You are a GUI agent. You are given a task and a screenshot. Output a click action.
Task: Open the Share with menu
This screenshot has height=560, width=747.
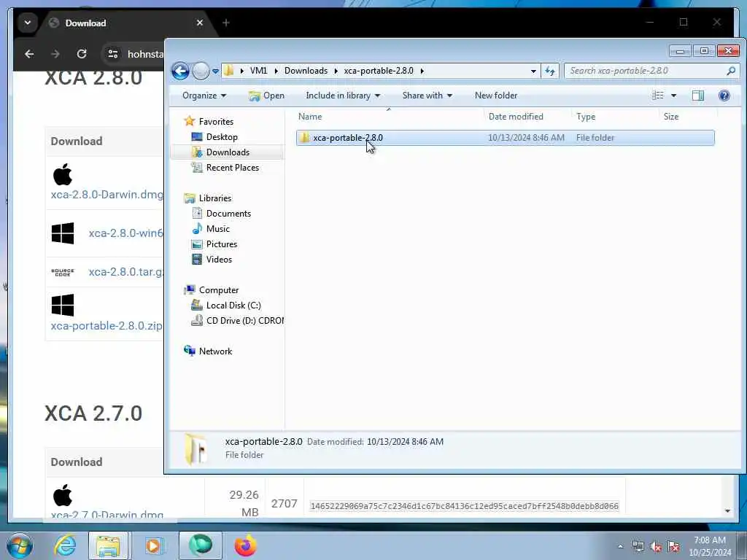427,96
